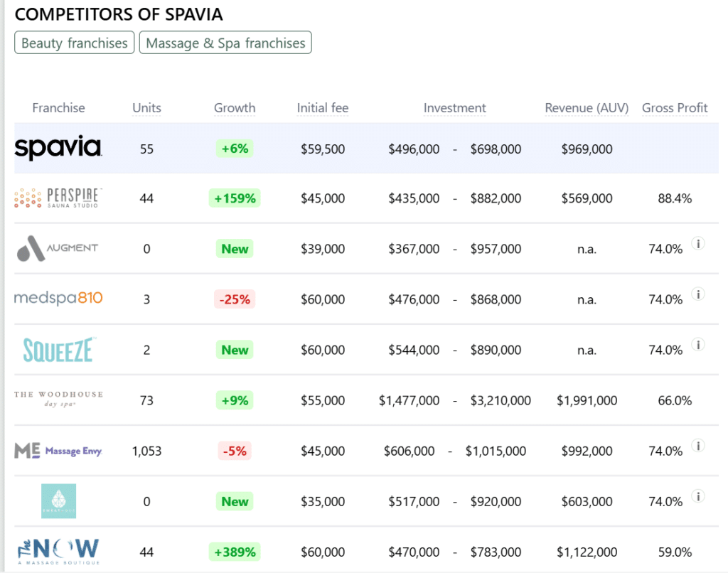Image resolution: width=728 pixels, height=573 pixels.
Task: Select the Massage & Spa franchises tag
Action: (x=225, y=43)
